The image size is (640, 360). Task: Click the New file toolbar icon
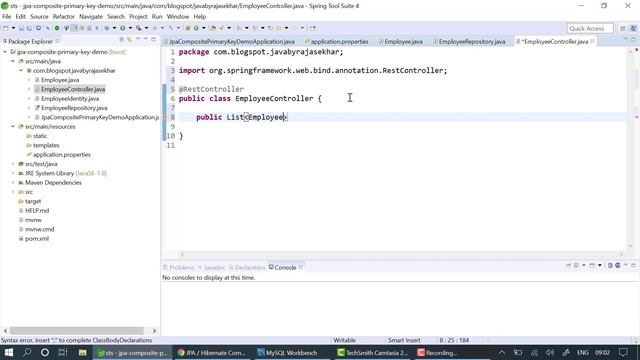pyautogui.click(x=6, y=28)
